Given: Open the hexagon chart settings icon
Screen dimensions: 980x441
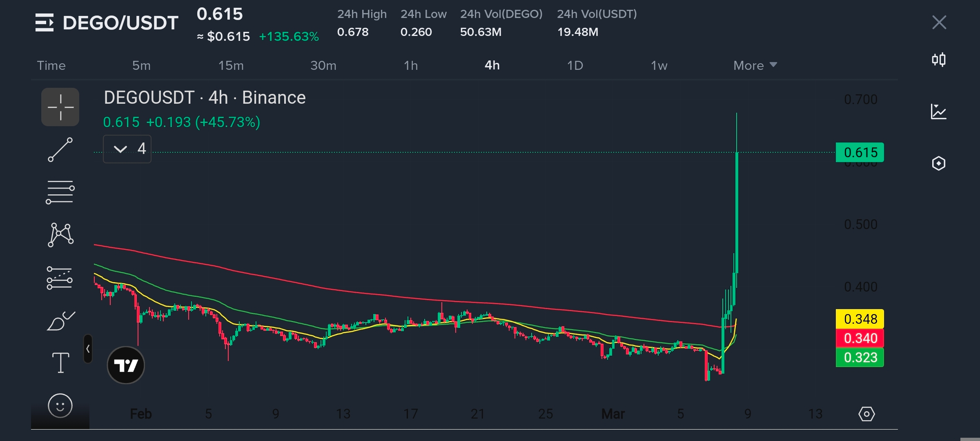Looking at the screenshot, I should point(938,163).
